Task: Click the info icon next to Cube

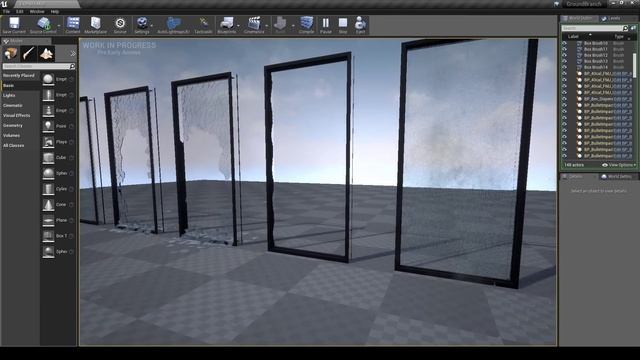Action: click(x=71, y=158)
